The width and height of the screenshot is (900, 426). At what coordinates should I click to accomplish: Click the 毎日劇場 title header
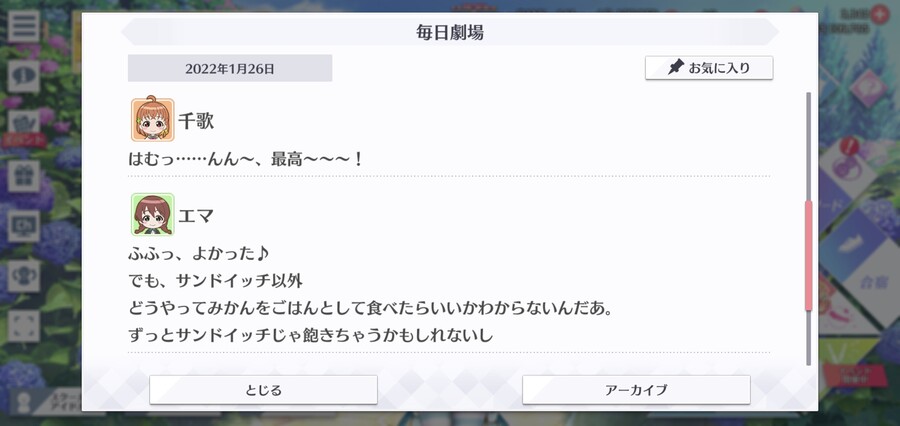[x=450, y=32]
